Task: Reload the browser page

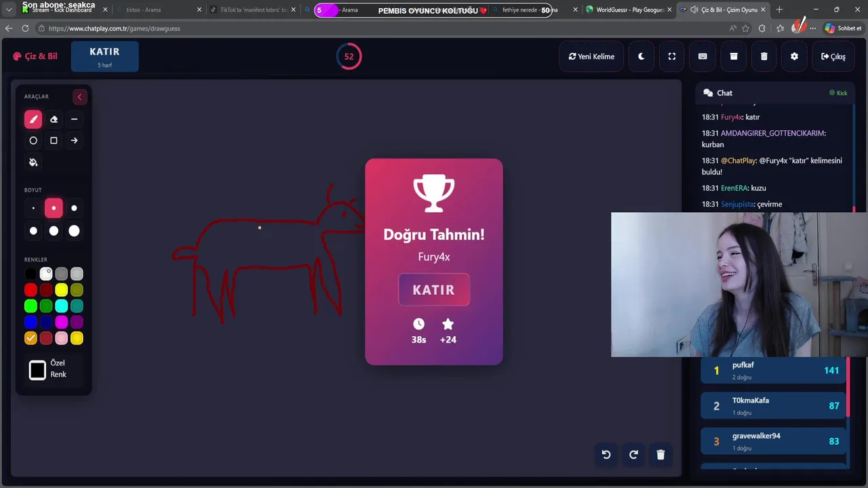Action: [x=25, y=28]
